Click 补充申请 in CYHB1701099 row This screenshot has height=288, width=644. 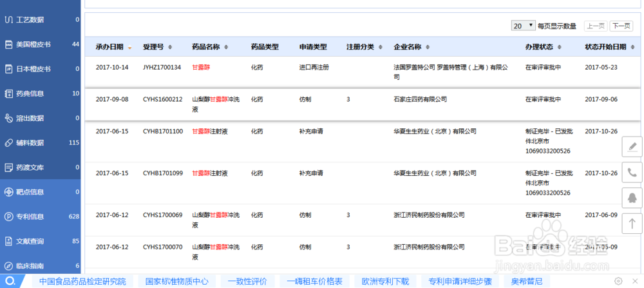311,173
